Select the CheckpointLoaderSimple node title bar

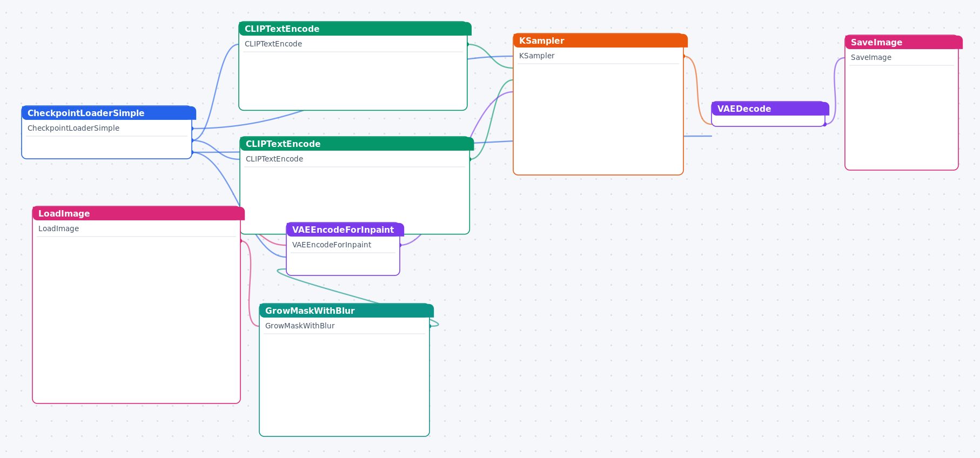click(x=109, y=113)
